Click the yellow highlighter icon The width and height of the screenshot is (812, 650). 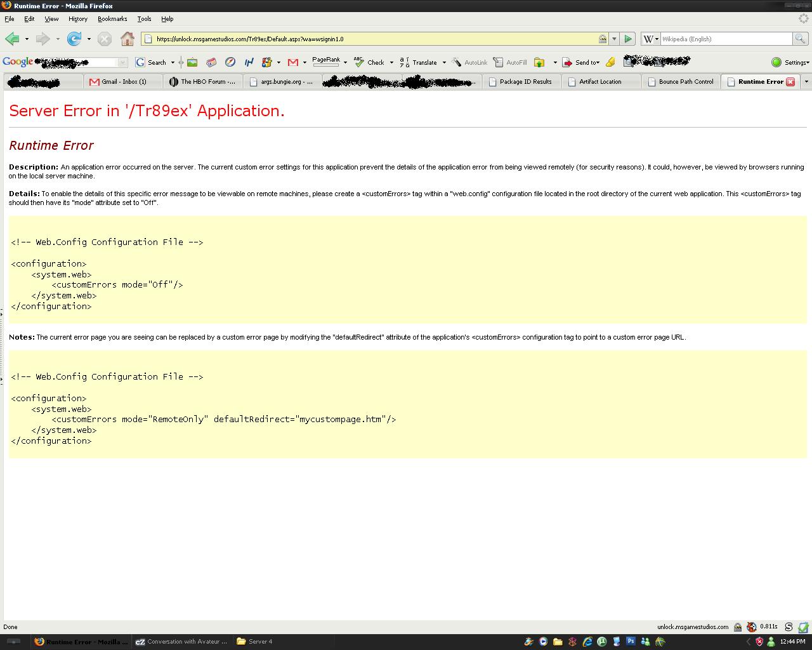(610, 62)
